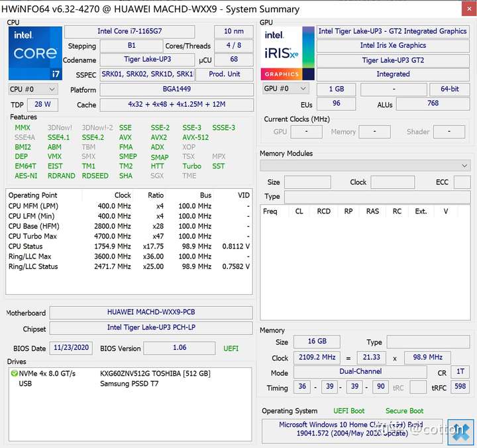Click the VID column header
This screenshot has height=448, width=477.
pos(243,196)
